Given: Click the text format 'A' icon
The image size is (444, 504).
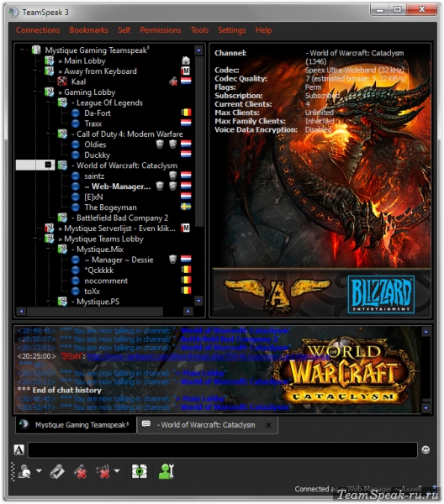Looking at the screenshot, I should click(19, 449).
